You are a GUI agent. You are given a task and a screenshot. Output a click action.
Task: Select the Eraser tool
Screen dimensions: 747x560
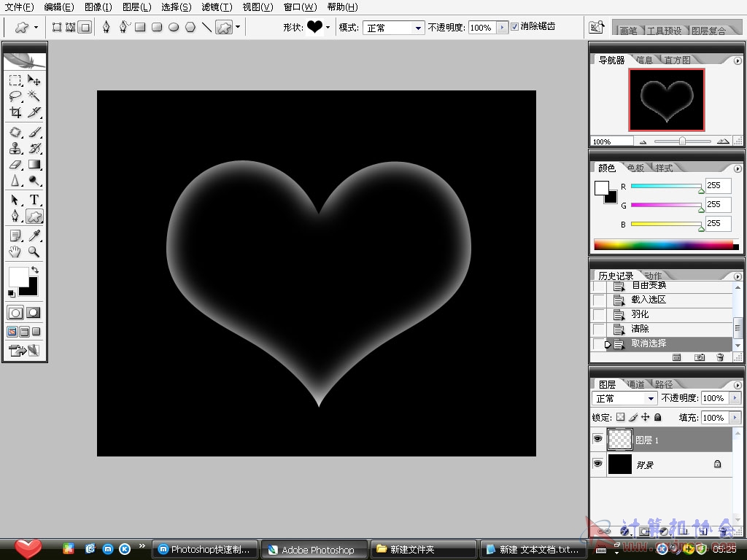coord(15,165)
